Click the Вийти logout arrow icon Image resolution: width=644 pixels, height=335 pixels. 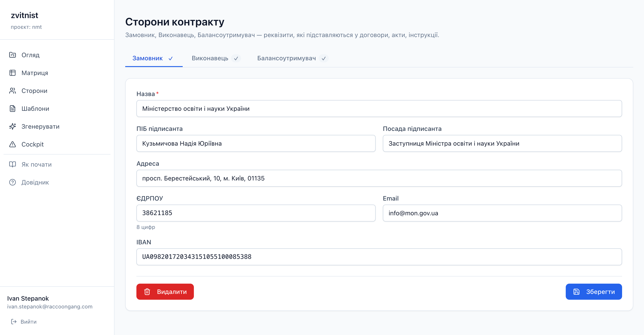[14, 322]
